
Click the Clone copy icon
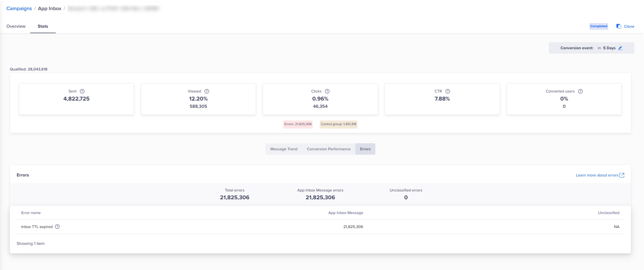(x=619, y=26)
